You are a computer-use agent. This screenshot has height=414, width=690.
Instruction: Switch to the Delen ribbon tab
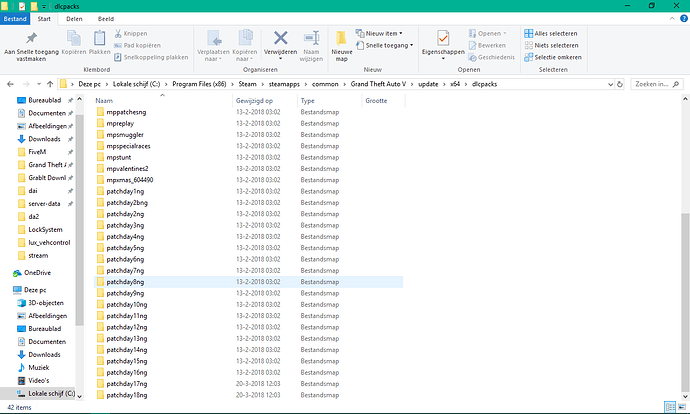click(x=74, y=19)
